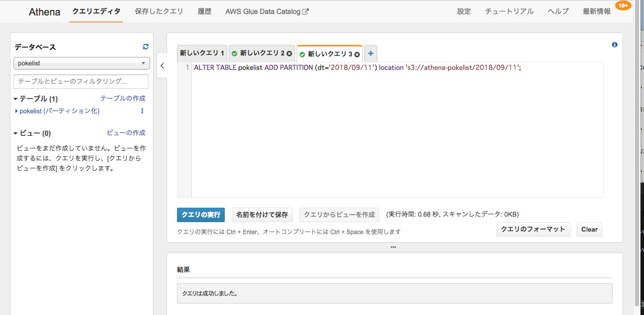
Task: Click the Clear button
Action: [589, 229]
